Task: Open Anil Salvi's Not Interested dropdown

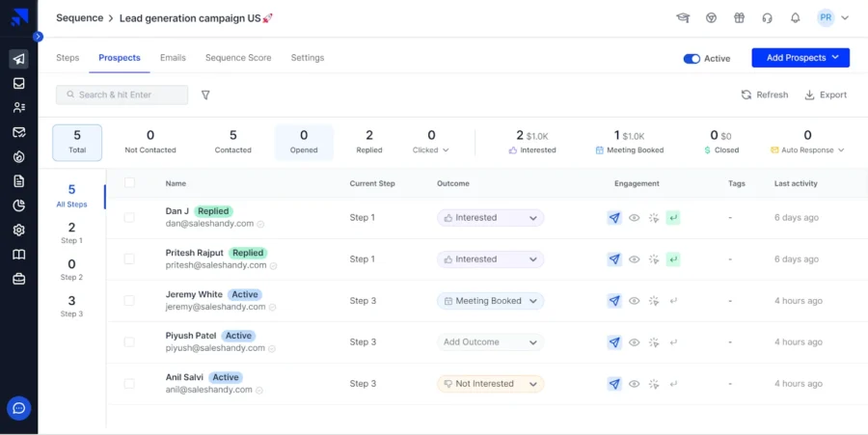Action: pos(491,384)
